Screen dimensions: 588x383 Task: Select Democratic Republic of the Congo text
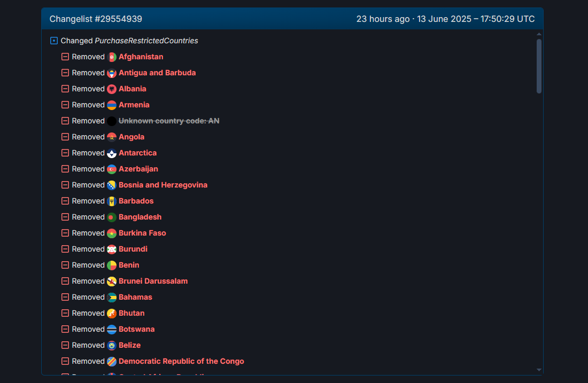182,361
